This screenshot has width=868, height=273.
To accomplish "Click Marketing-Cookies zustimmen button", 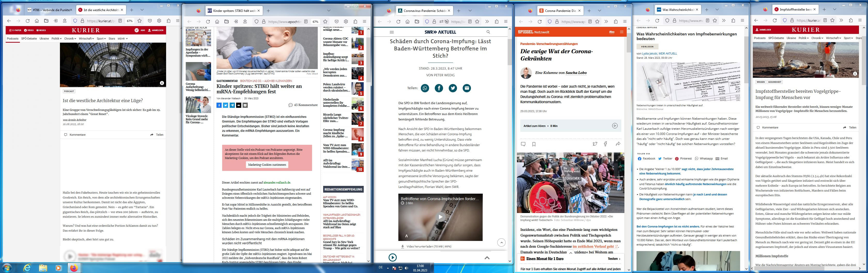I will (267, 165).
